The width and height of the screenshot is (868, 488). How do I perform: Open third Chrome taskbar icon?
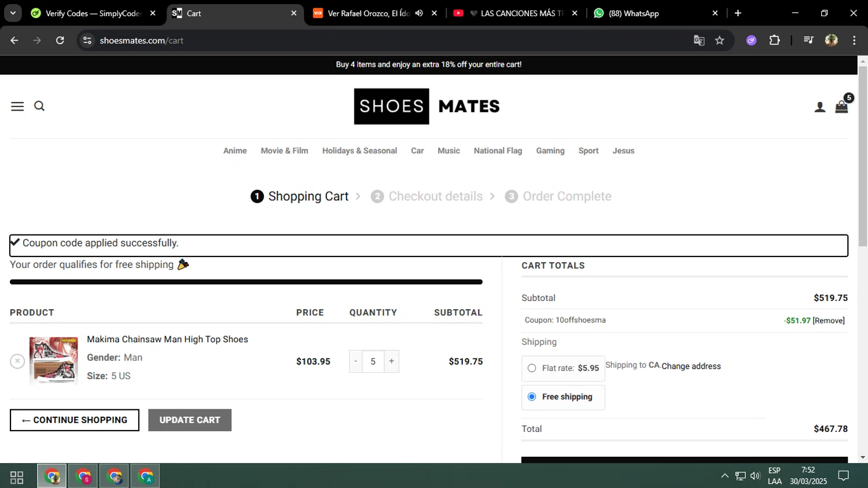coord(115,476)
